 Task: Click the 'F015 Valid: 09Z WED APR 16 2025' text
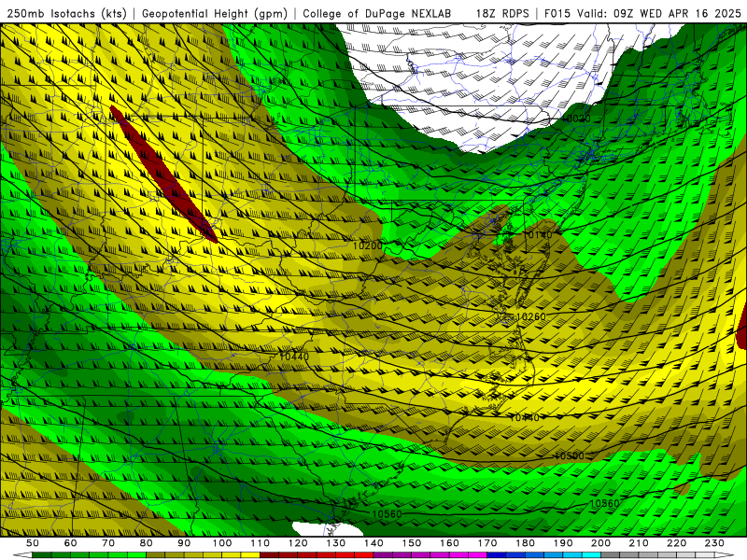(642, 13)
